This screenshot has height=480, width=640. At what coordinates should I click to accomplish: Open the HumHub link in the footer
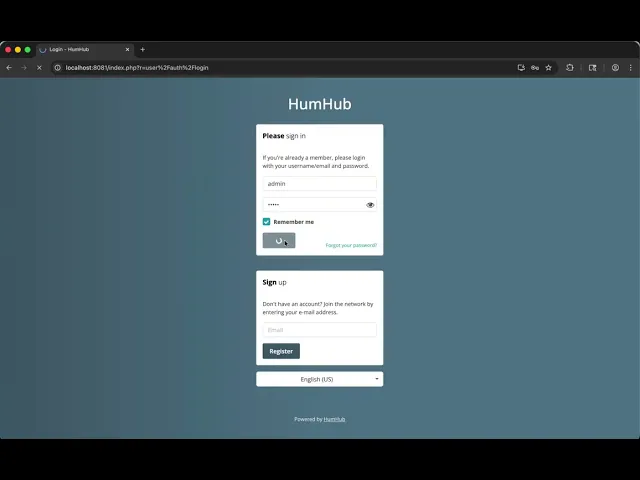pos(334,419)
